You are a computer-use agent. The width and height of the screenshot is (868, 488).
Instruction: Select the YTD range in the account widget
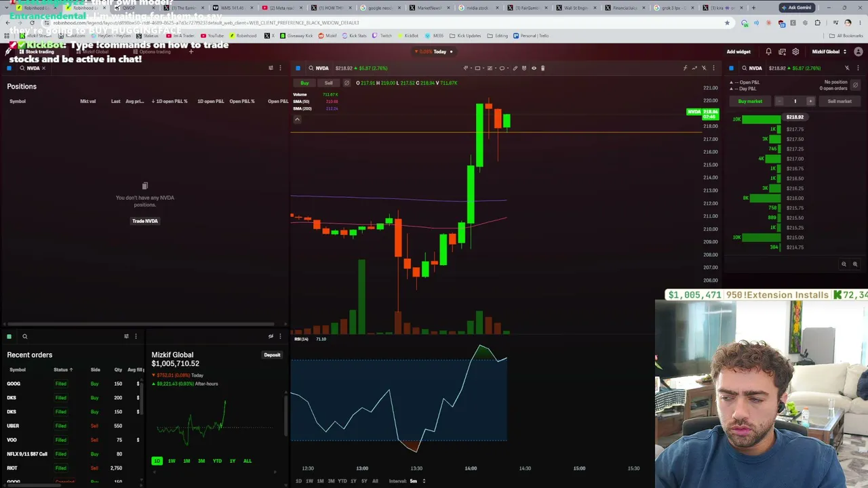coord(217,461)
